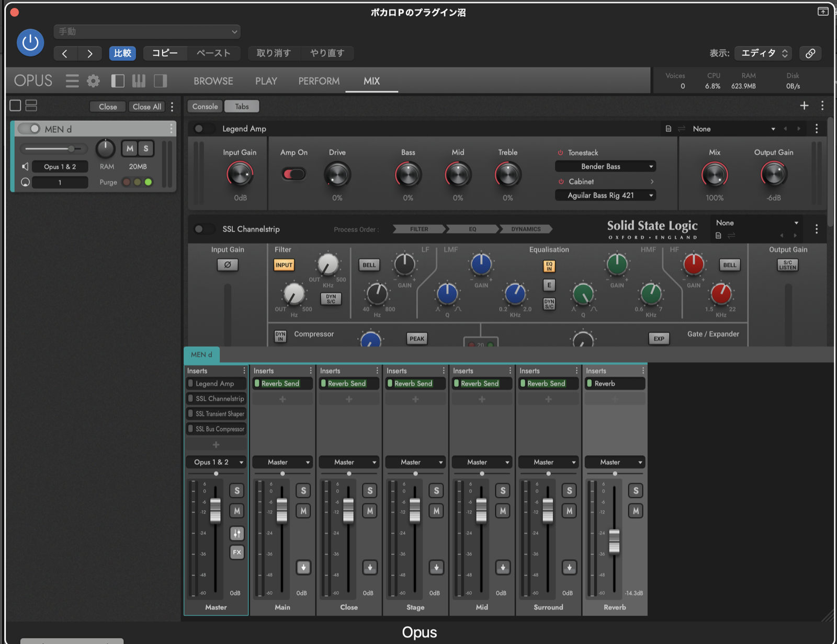
Task: Show the piano keyboard panel icon
Action: (x=139, y=81)
